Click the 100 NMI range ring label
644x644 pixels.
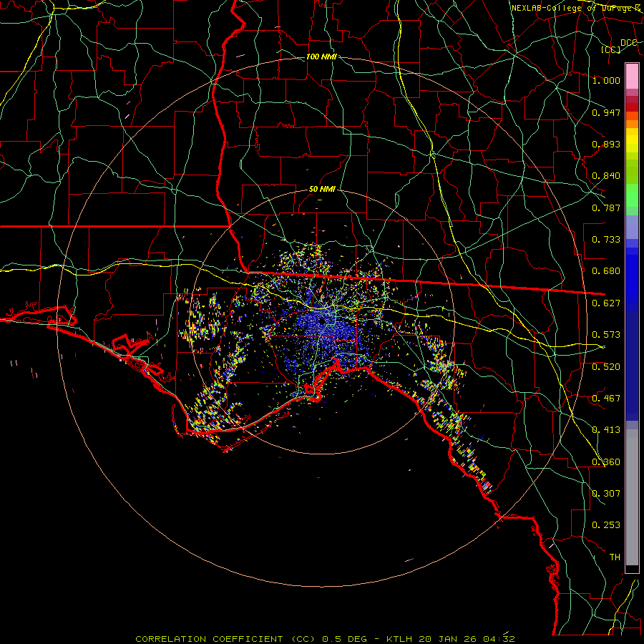(x=321, y=57)
